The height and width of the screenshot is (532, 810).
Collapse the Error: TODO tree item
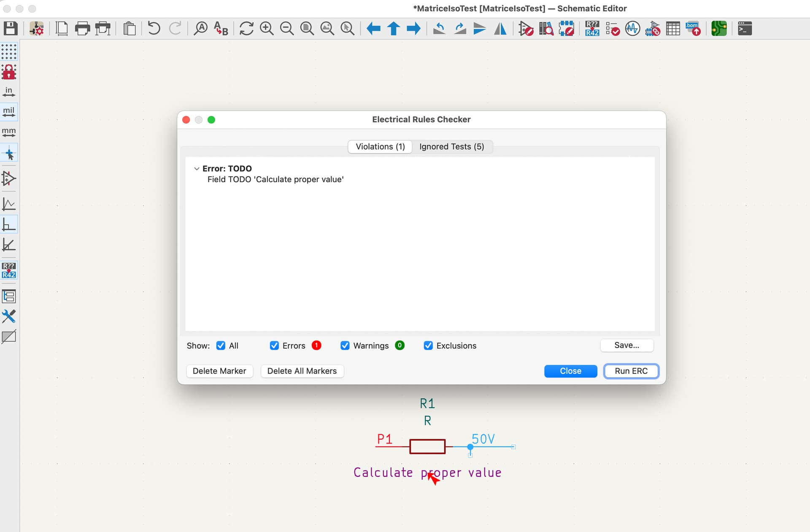point(197,169)
